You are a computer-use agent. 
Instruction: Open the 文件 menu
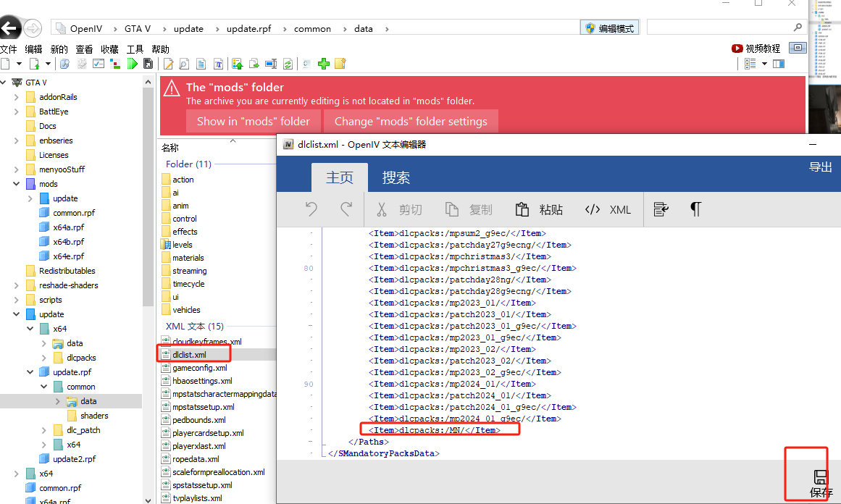pyautogui.click(x=9, y=49)
